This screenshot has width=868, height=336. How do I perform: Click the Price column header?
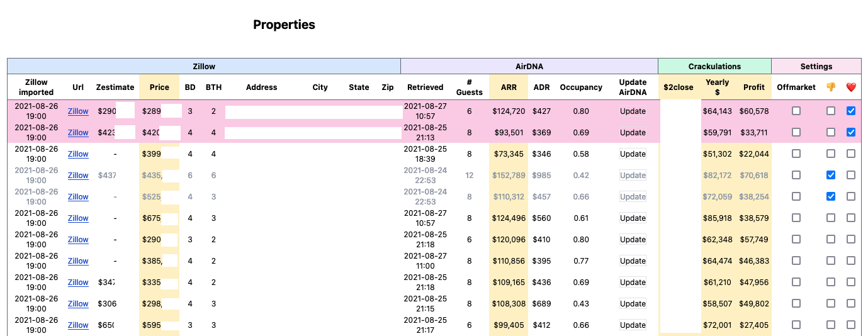pyautogui.click(x=159, y=87)
